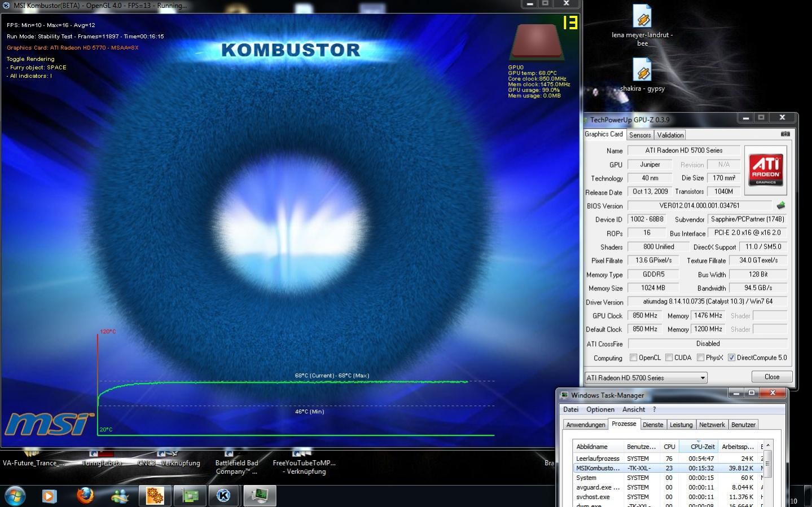Open shakira - gypsy desktop file
The width and height of the screenshot is (812, 507).
[x=642, y=76]
